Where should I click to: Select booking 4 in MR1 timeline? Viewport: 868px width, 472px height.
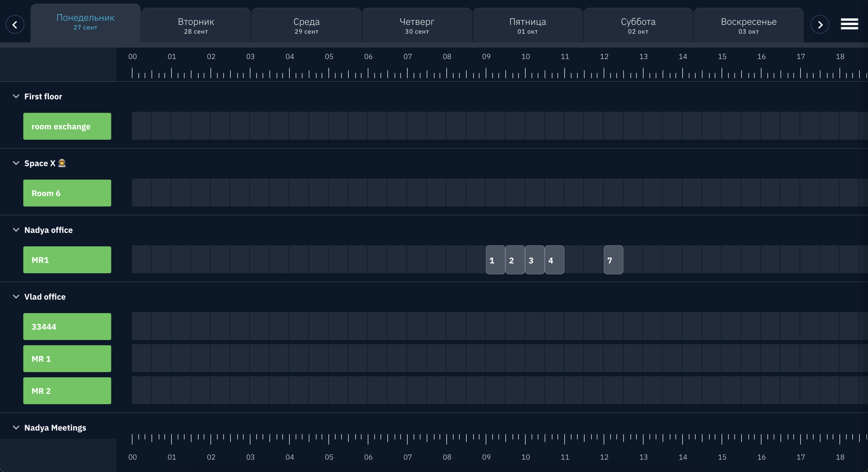click(554, 260)
